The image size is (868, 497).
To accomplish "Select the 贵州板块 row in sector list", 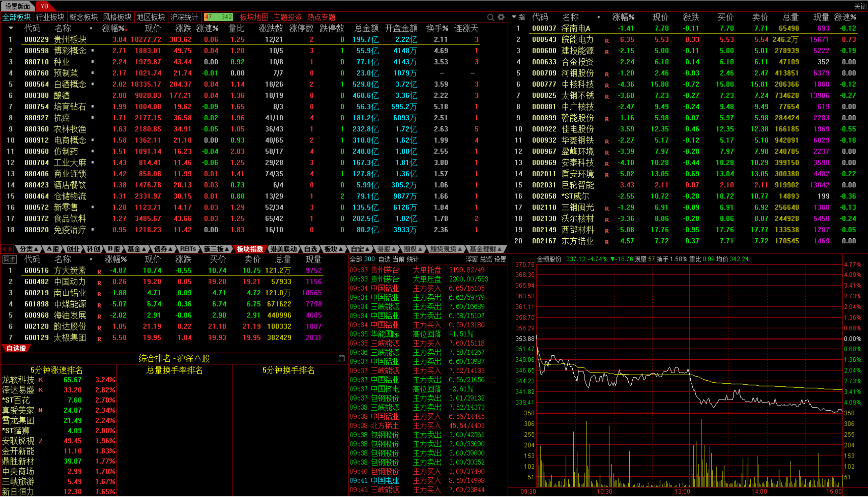I will tap(70, 40).
